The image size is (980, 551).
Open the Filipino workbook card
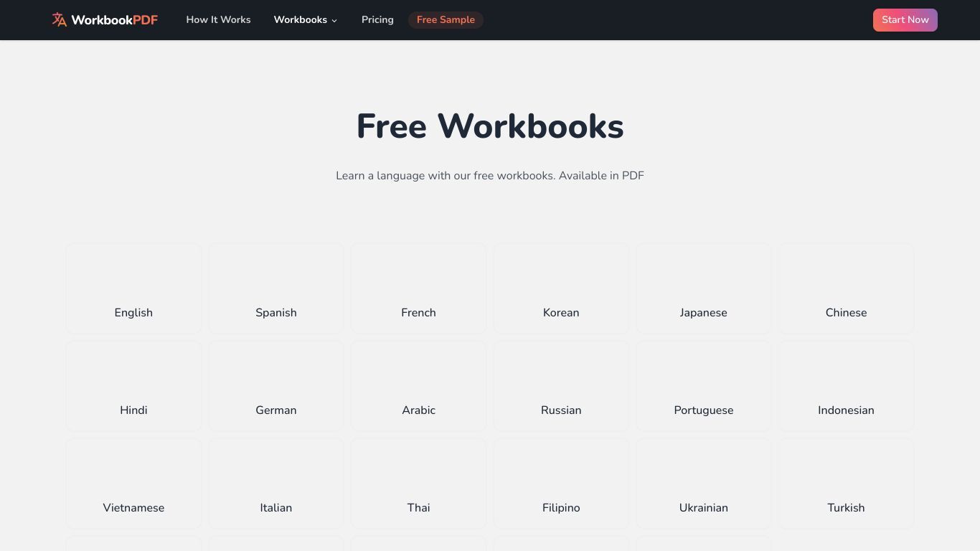(561, 484)
